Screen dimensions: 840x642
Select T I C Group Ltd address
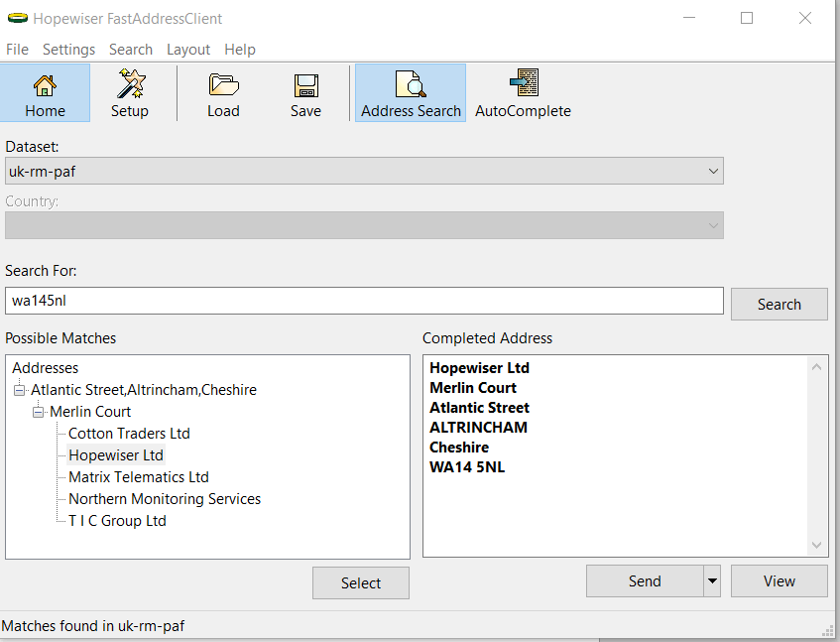click(117, 521)
